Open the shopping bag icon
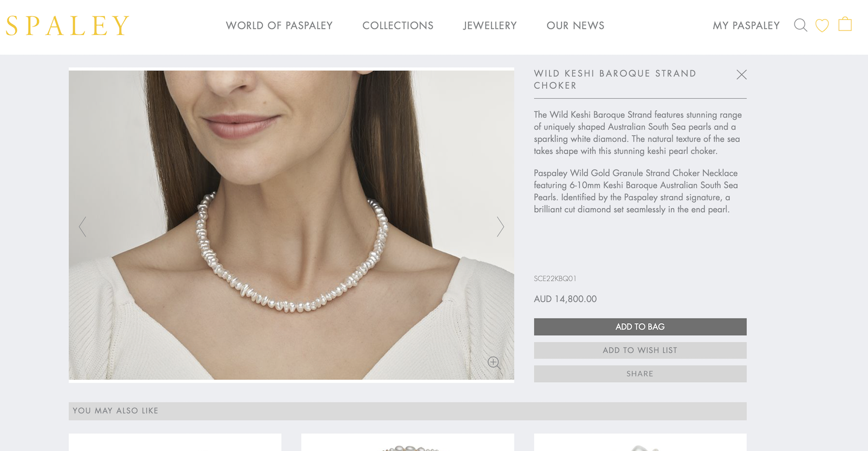The height and width of the screenshot is (451, 868). pos(845,24)
